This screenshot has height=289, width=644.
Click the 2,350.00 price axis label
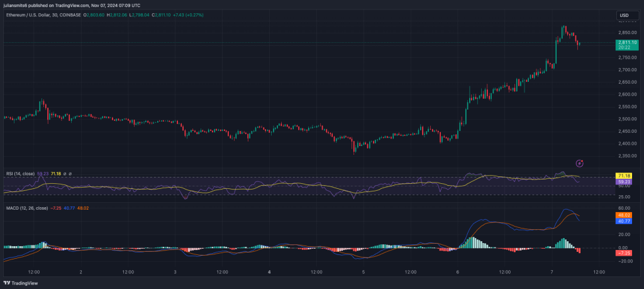(x=627, y=156)
